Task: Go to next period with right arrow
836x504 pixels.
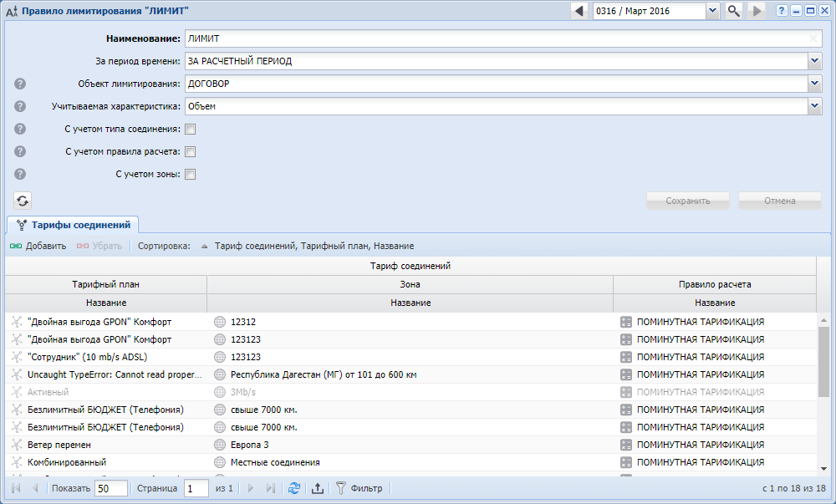Action: (x=757, y=11)
